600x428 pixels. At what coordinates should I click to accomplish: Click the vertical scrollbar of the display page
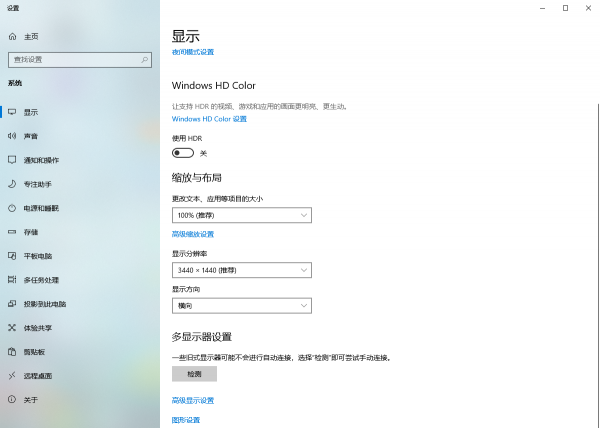point(598,266)
